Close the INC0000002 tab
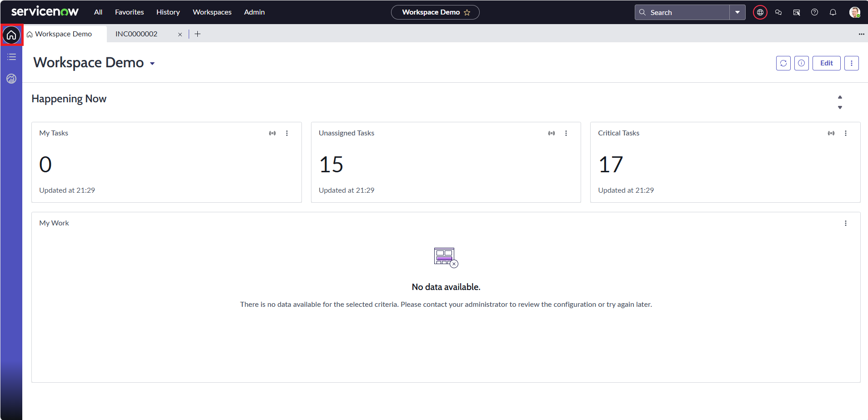 tap(180, 35)
